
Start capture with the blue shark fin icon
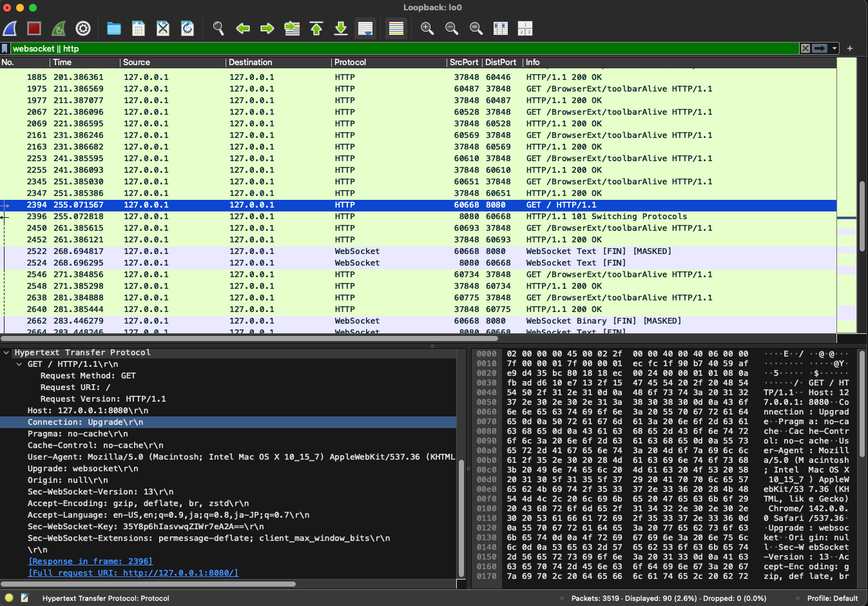10,28
